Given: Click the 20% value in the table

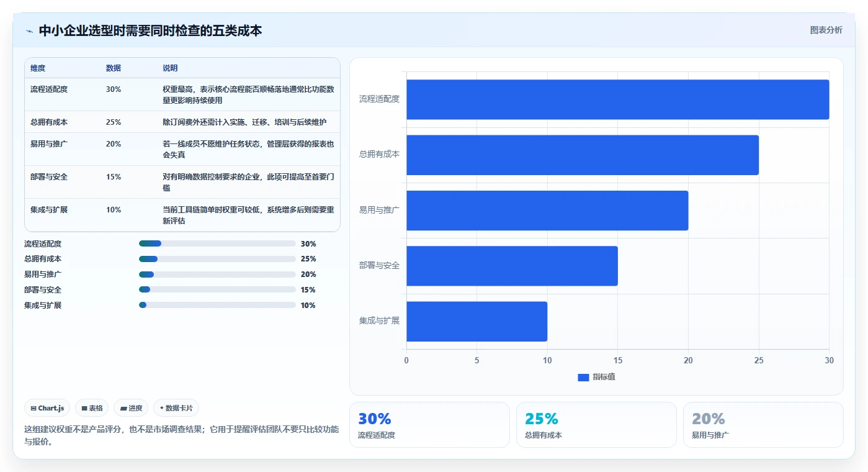Looking at the screenshot, I should (114, 144).
